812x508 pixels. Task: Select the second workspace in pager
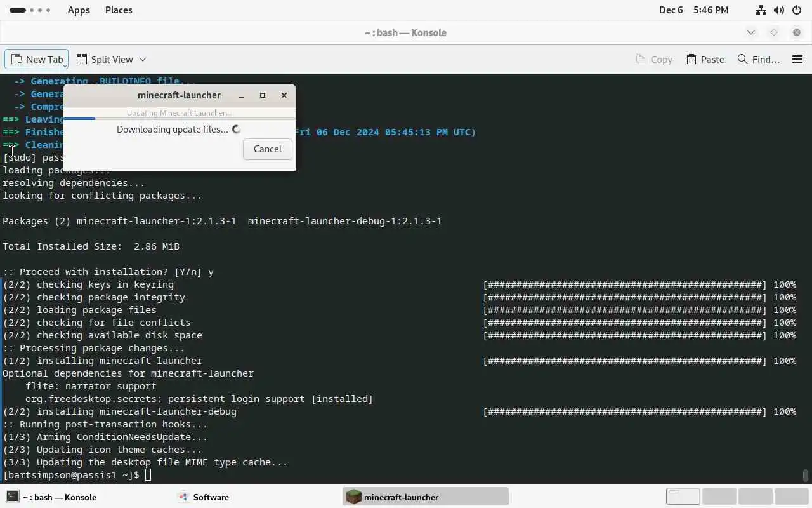[719, 497]
